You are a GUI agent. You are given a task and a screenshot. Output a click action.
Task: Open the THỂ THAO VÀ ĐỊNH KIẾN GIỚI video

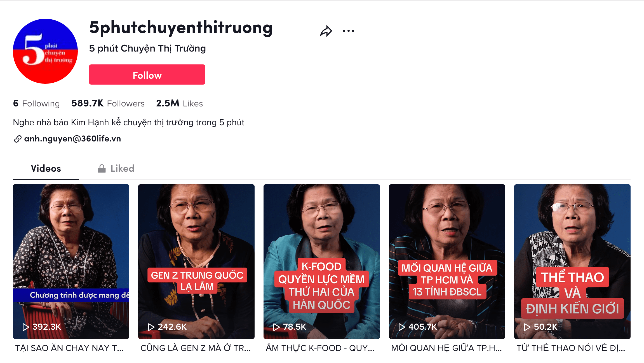click(x=572, y=262)
